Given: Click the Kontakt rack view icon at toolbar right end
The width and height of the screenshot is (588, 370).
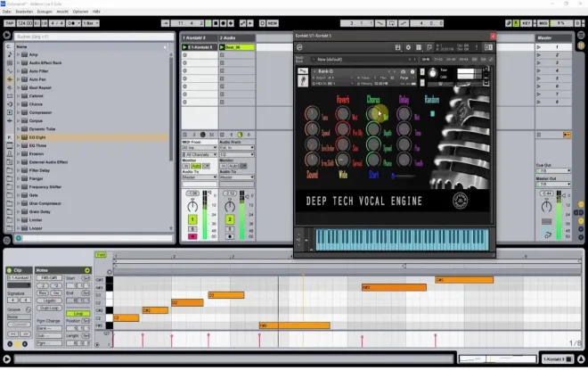Looking at the screenshot, I should [488, 47].
